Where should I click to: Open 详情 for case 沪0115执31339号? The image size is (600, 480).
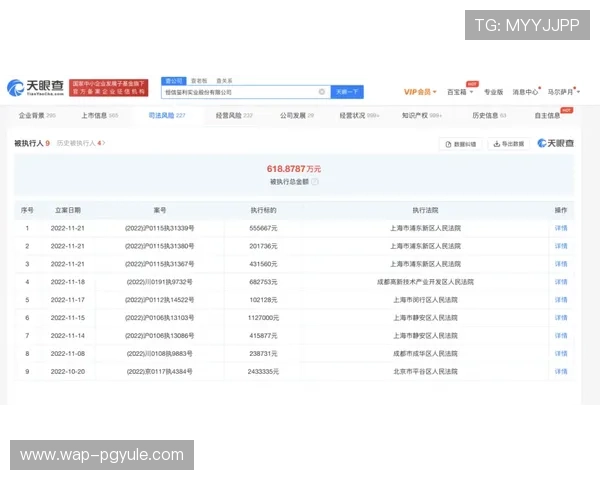(x=561, y=228)
